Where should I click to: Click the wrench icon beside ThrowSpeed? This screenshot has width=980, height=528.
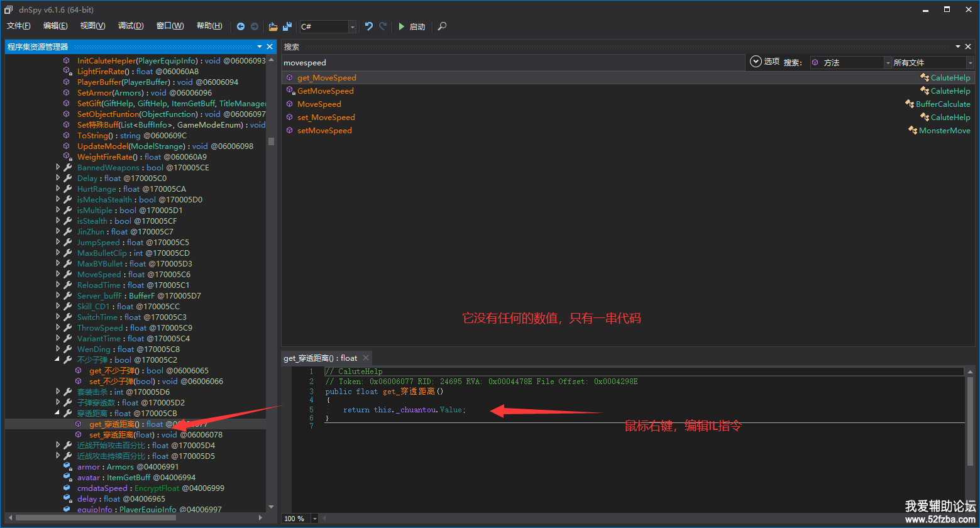[x=68, y=327]
